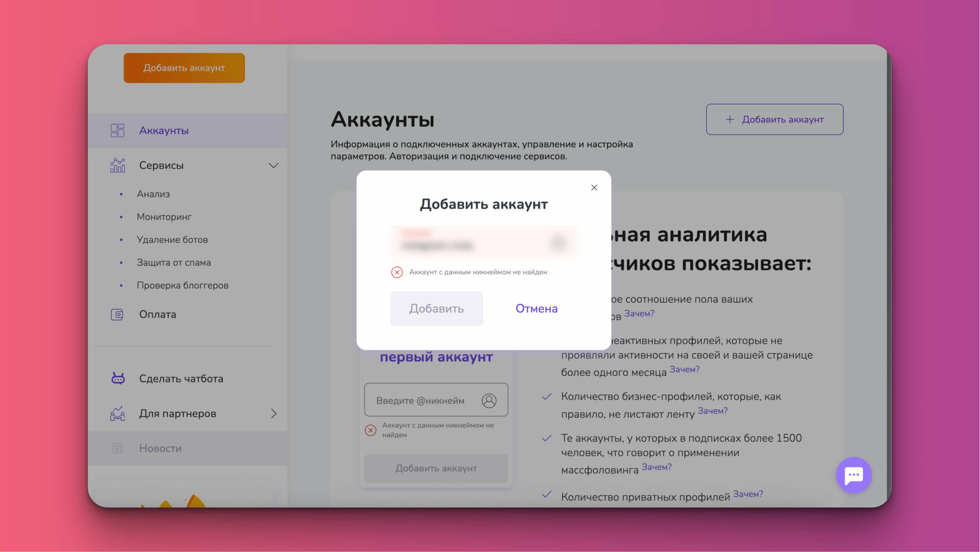Click Зачем? link after приватных профилей
The height and width of the screenshot is (552, 980).
pos(748,495)
